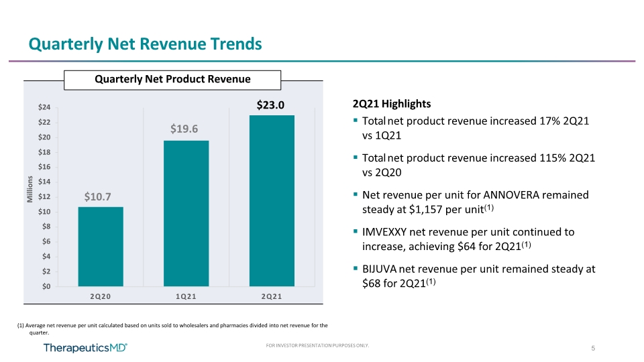Click the '$6' y-axis tick label
The width and height of the screenshot is (644, 362).
pos(46,242)
